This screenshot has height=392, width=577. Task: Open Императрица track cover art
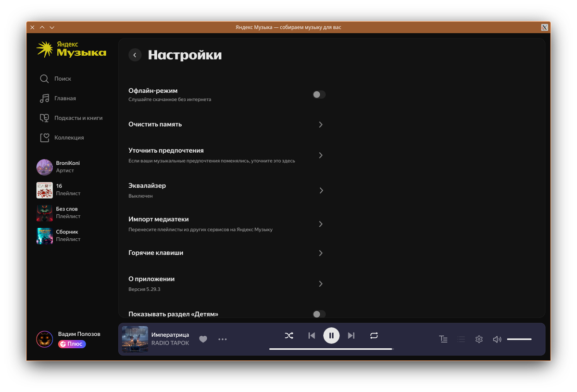pos(135,339)
